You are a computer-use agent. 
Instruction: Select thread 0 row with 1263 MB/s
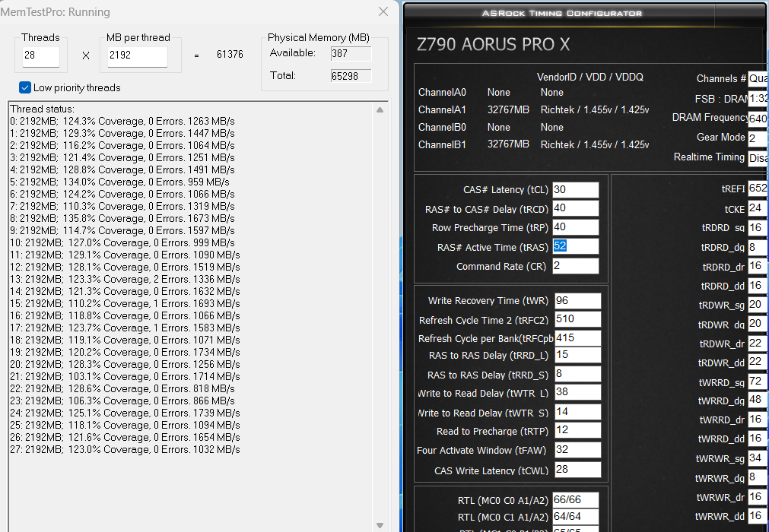(122, 121)
